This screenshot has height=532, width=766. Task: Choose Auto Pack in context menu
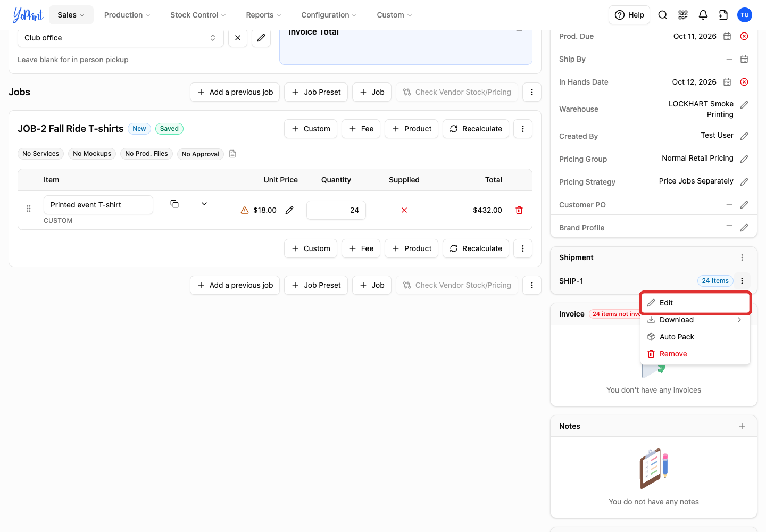click(x=695, y=337)
